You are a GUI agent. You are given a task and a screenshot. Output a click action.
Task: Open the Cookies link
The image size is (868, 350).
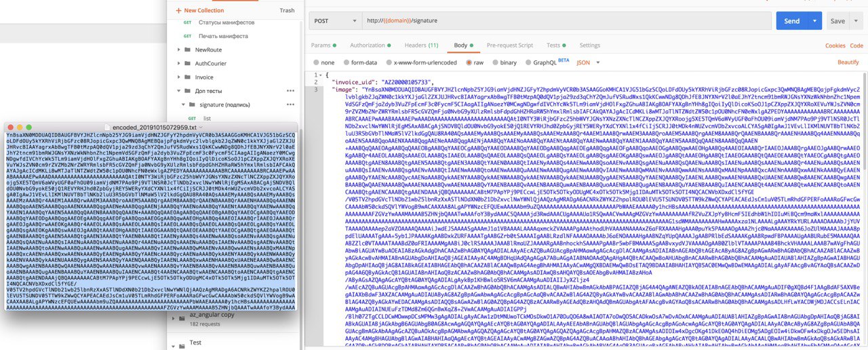[835, 45]
